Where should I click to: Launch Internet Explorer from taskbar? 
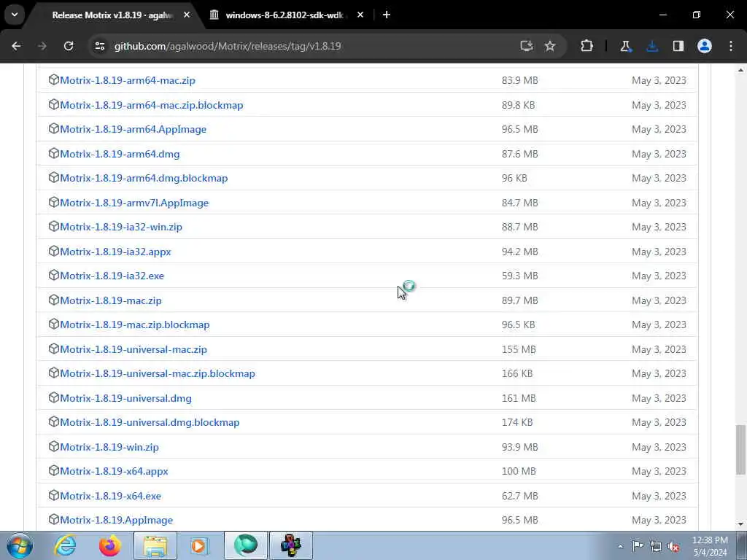65,545
